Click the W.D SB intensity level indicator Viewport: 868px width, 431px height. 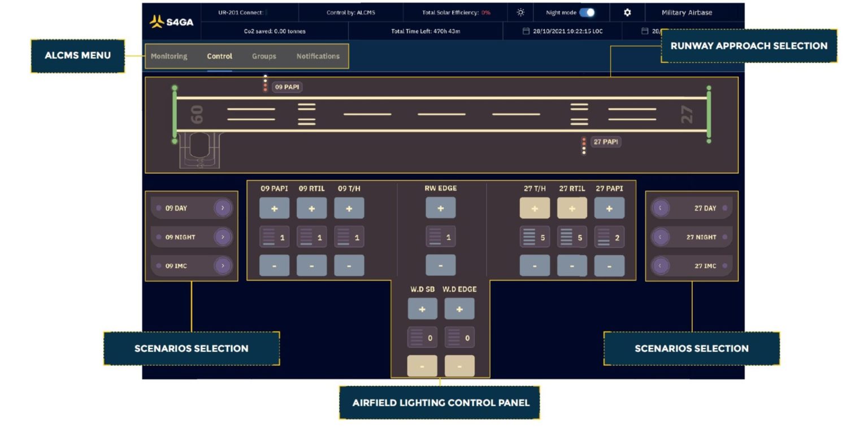(422, 337)
